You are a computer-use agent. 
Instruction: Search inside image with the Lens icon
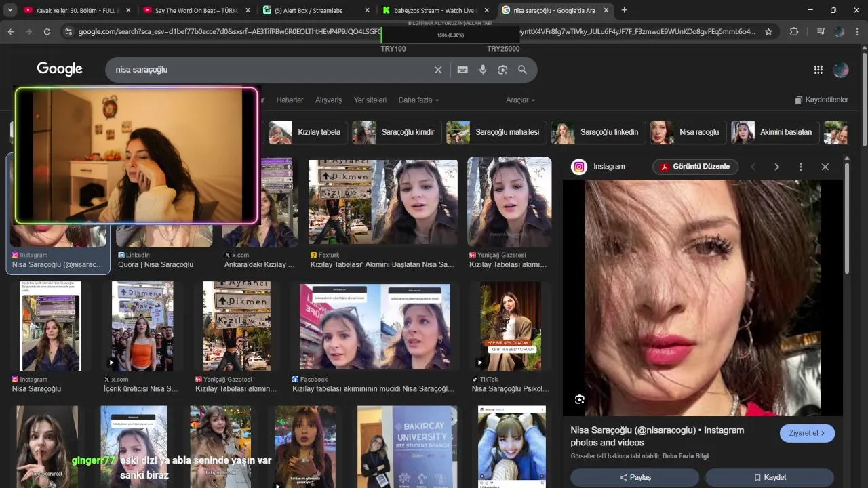(580, 399)
